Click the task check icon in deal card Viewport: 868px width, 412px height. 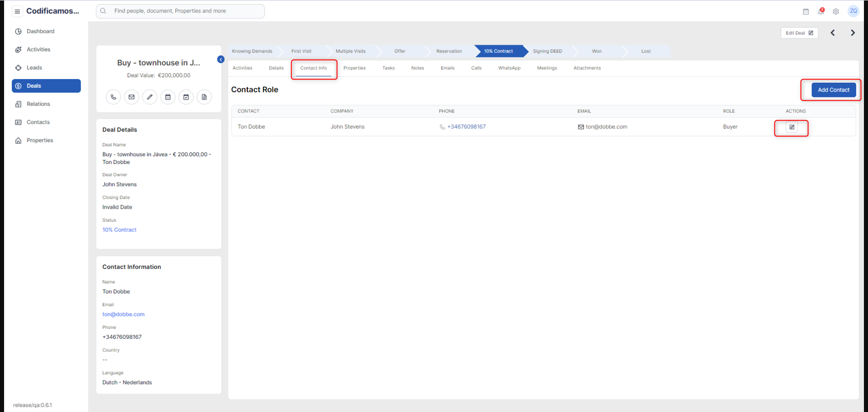pyautogui.click(x=186, y=97)
